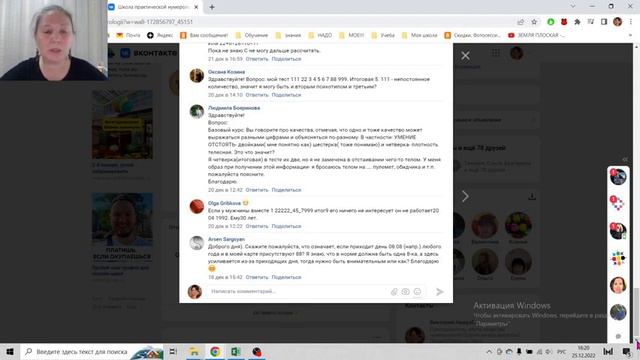Close the VK post comments overlay
This screenshot has width=640, height=360.
[x=465, y=56]
